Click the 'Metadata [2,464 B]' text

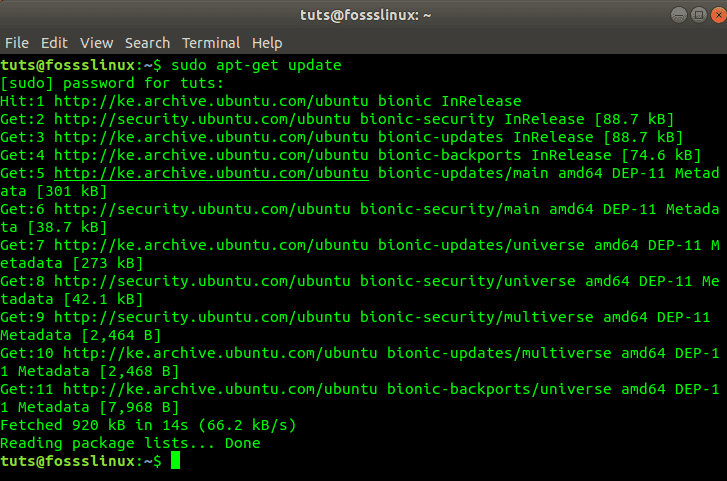pyautogui.click(x=81, y=335)
